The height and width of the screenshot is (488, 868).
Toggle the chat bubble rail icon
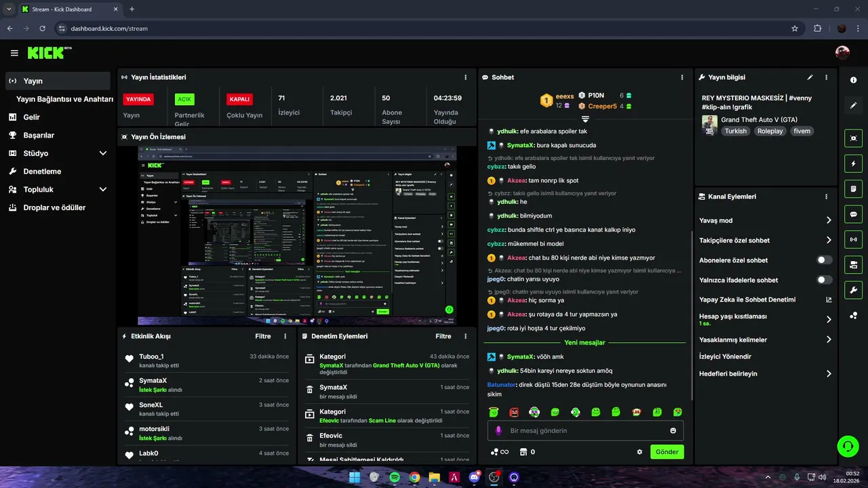(853, 214)
